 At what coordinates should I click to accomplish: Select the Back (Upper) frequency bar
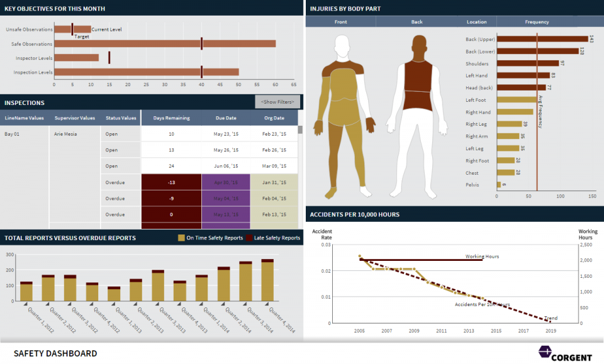542,39
